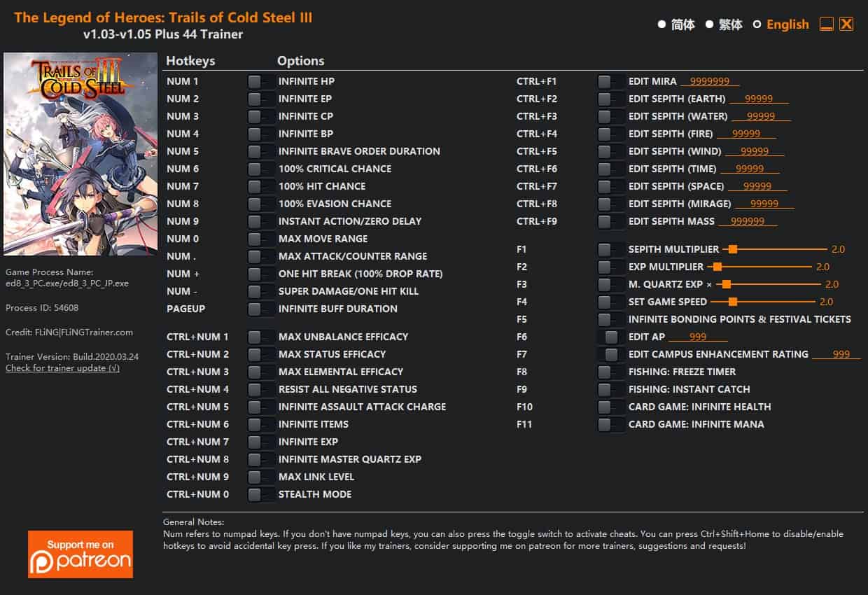Switch on 100% Hit Chance
The image size is (868, 595).
(x=261, y=187)
